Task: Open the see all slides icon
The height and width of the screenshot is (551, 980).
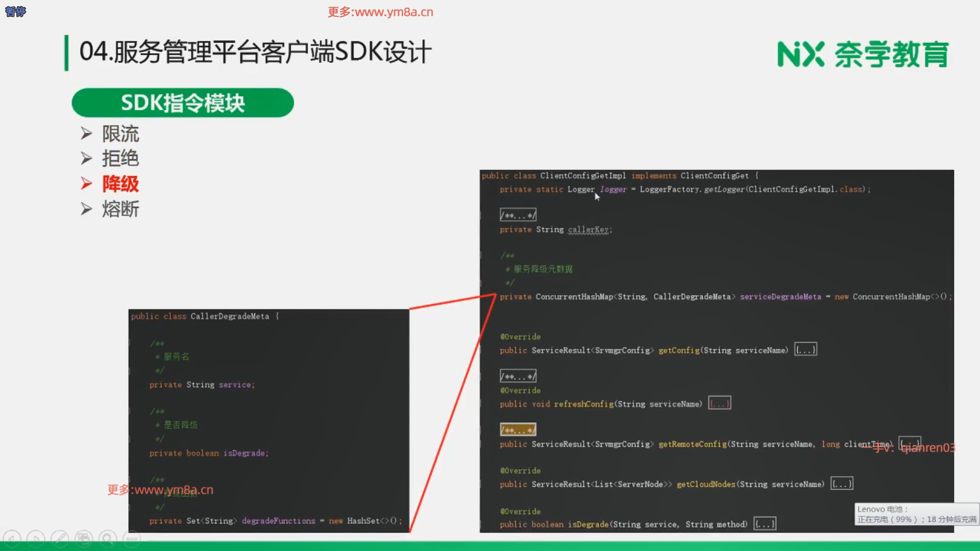Action: (84, 539)
